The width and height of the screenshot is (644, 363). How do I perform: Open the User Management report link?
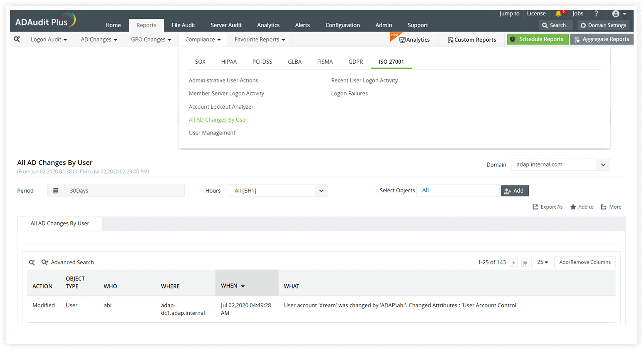[x=212, y=132]
